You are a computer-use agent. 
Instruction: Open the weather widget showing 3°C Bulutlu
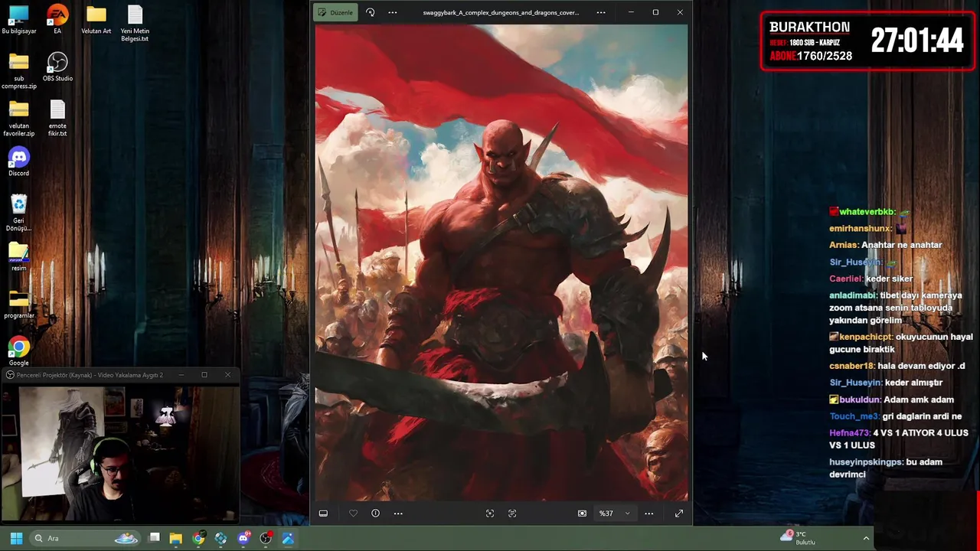tap(799, 538)
